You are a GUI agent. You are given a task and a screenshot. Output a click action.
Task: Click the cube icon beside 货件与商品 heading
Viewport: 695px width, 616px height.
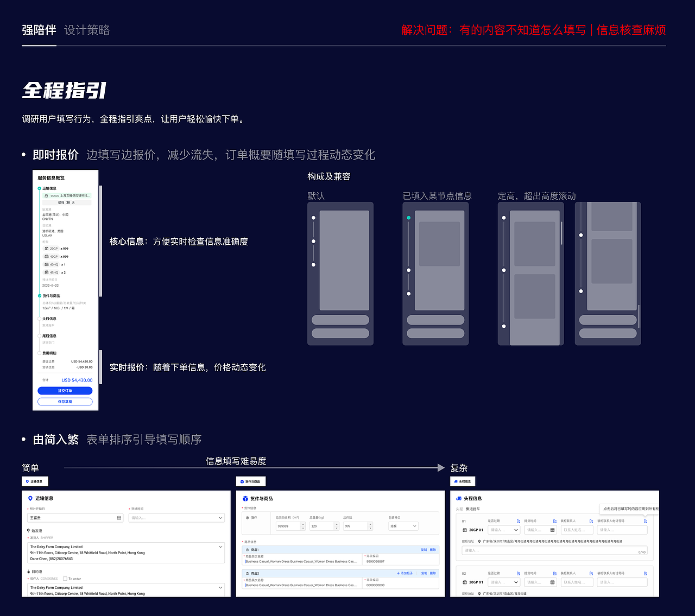[x=245, y=498]
